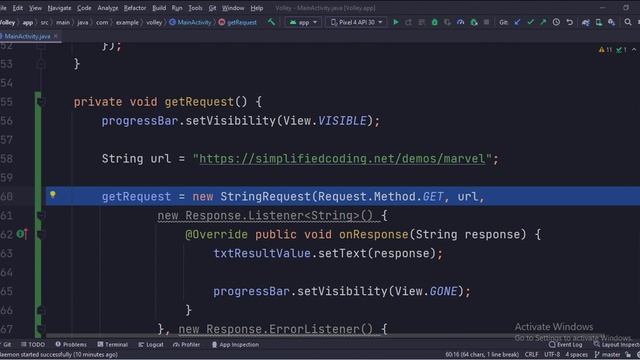Show Git history clock icon

pos(556,22)
